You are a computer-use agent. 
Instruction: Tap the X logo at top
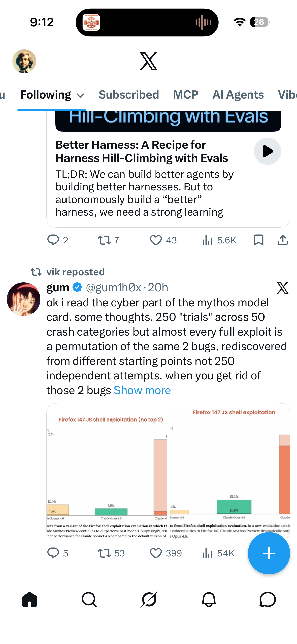click(148, 61)
